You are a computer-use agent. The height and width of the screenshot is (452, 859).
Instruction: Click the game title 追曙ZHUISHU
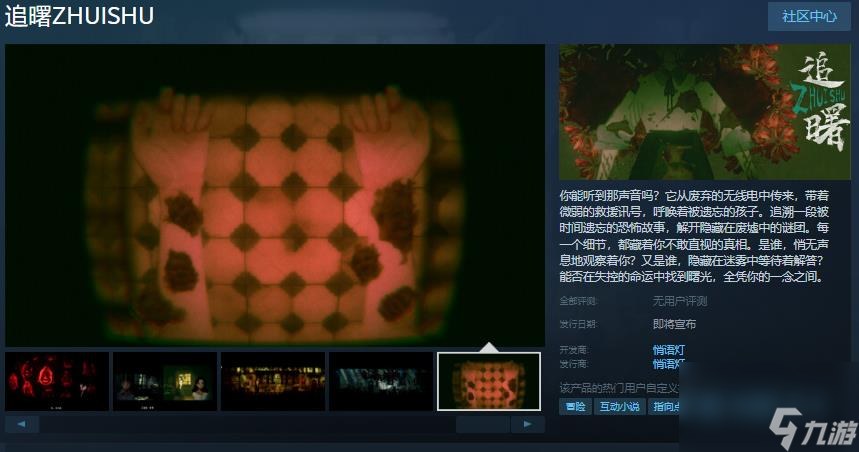coord(79,16)
